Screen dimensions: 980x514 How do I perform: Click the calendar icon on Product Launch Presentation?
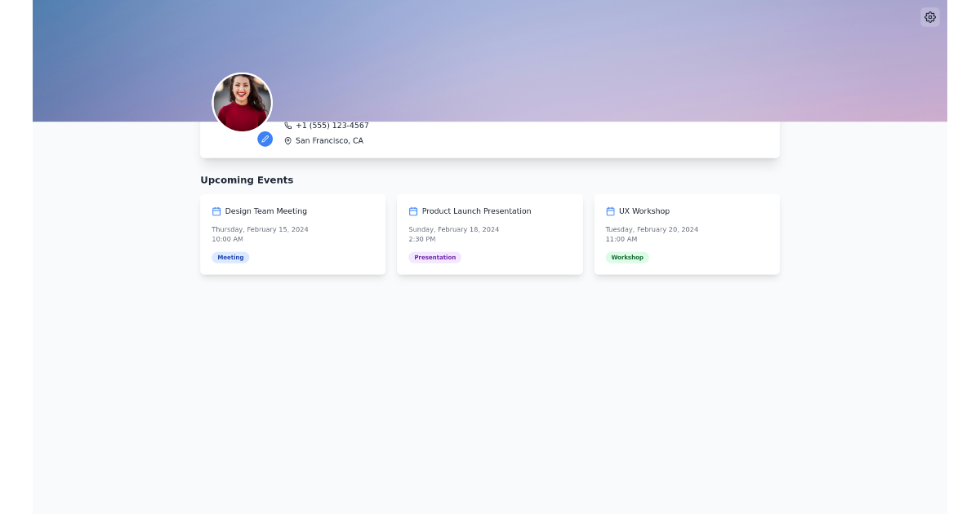coord(412,210)
